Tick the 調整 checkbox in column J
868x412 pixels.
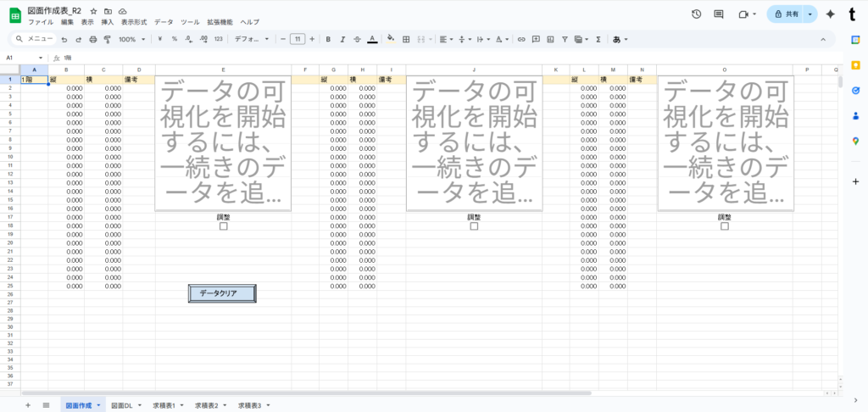[x=474, y=226]
